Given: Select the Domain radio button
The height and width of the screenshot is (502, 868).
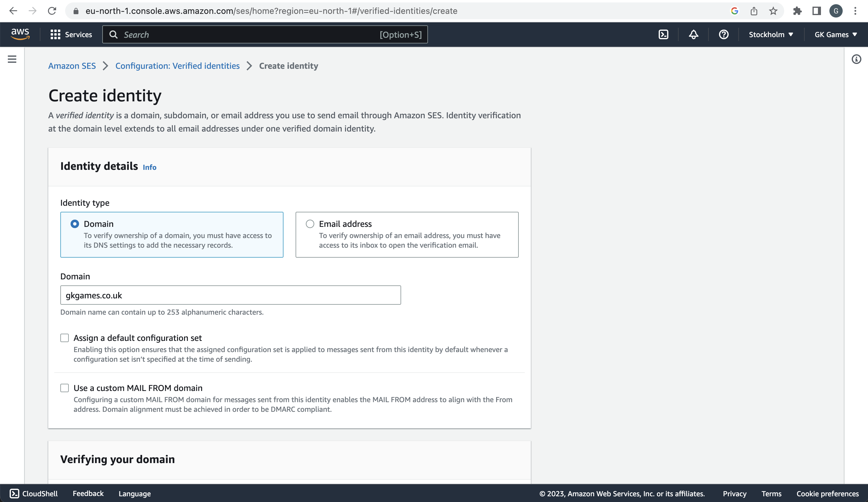Looking at the screenshot, I should click(x=75, y=224).
